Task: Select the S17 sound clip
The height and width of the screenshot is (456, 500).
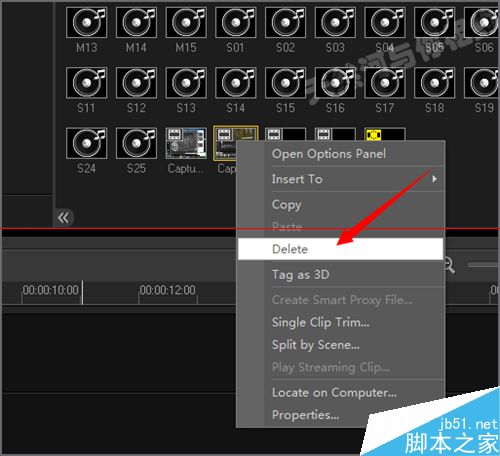Action: (385, 83)
